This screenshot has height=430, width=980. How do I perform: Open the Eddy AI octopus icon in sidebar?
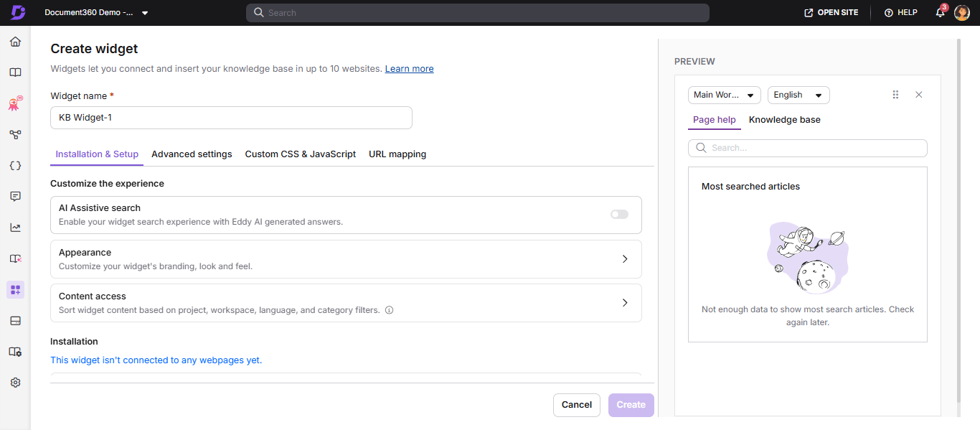tap(15, 104)
